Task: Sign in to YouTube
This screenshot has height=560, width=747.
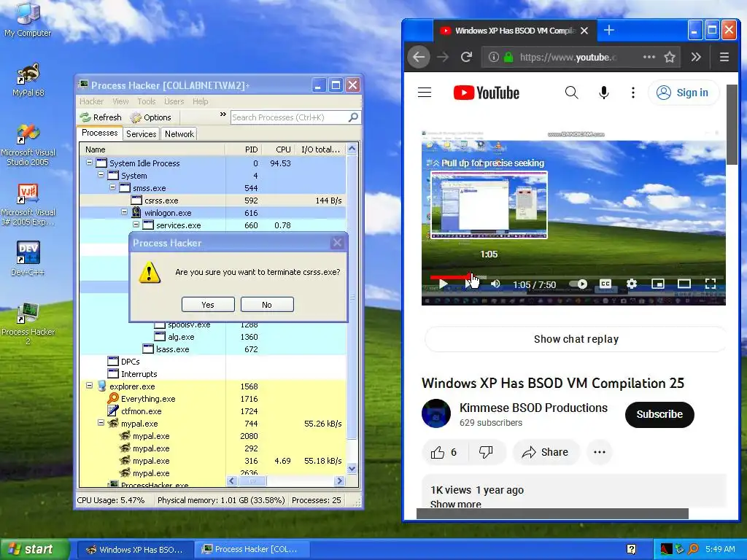Action: pos(683,93)
